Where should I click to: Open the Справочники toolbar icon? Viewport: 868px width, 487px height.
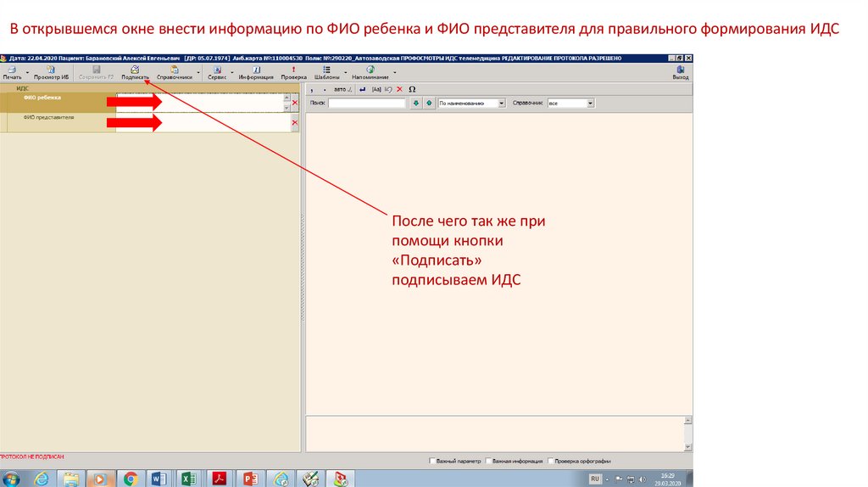(x=175, y=71)
